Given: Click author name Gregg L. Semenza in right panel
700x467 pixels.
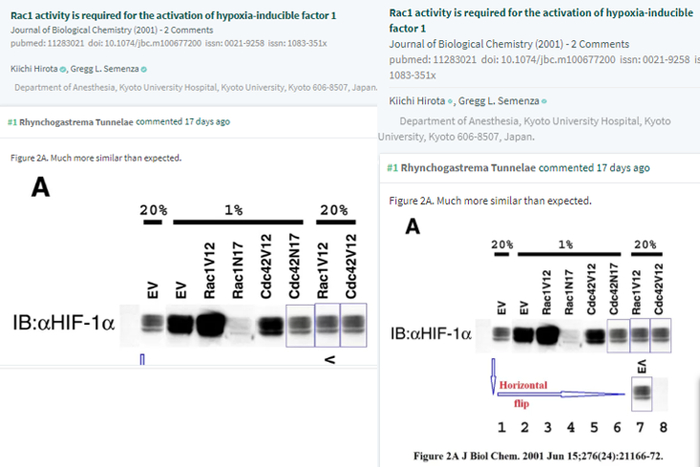Looking at the screenshot, I should [498, 102].
